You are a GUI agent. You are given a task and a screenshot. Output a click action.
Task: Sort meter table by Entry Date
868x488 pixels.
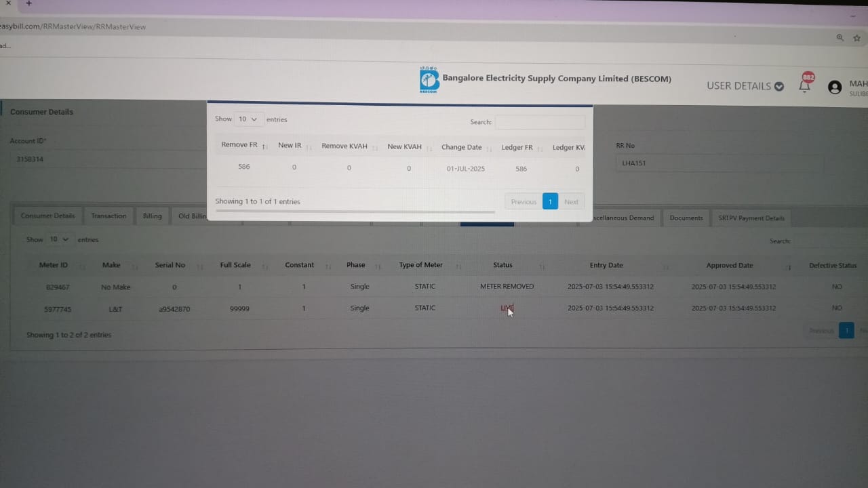point(606,265)
